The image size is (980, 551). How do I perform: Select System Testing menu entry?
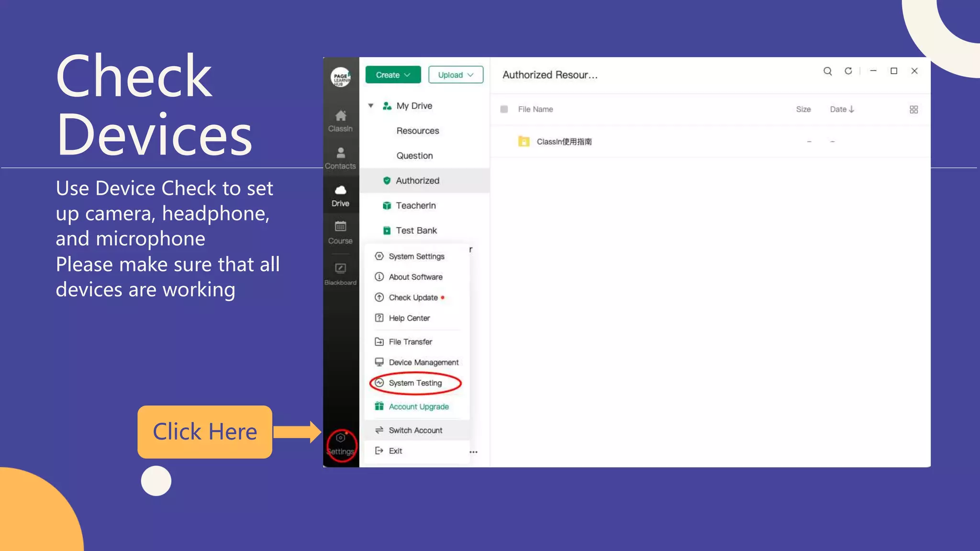415,383
